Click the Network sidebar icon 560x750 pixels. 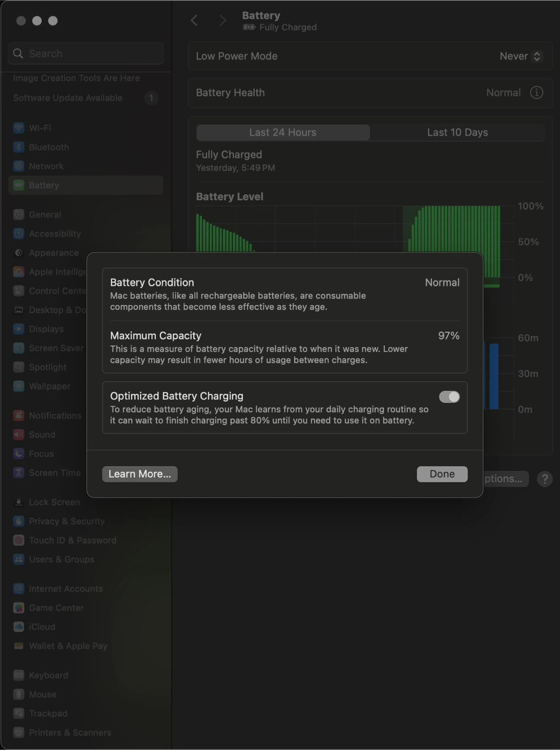(19, 166)
